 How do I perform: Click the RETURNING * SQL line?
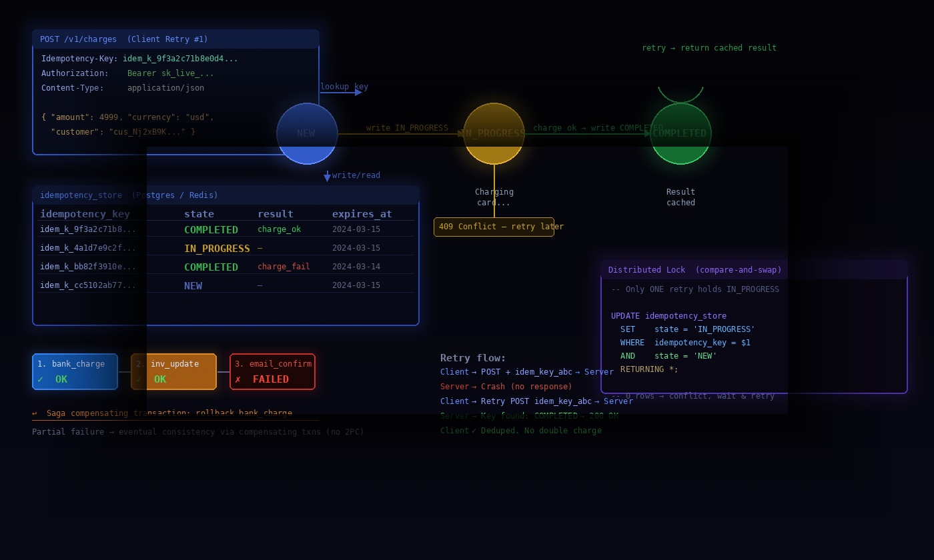(649, 369)
